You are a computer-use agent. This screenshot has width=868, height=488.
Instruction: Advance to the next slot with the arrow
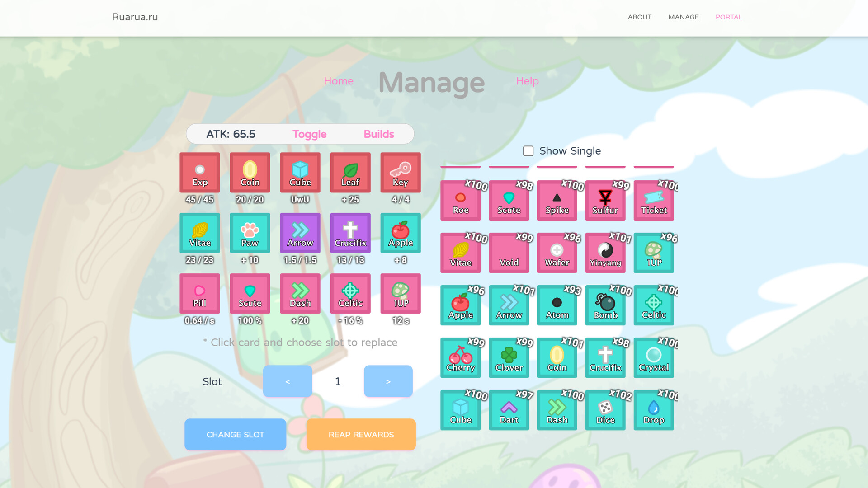point(388,381)
